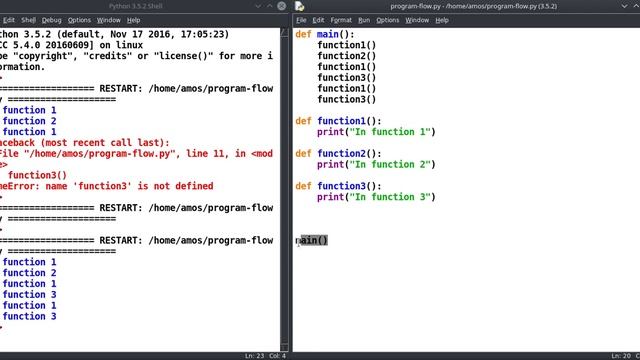This screenshot has height=360, width=640.
Task: Click the last RESTART line in shell
Action: click(136, 240)
